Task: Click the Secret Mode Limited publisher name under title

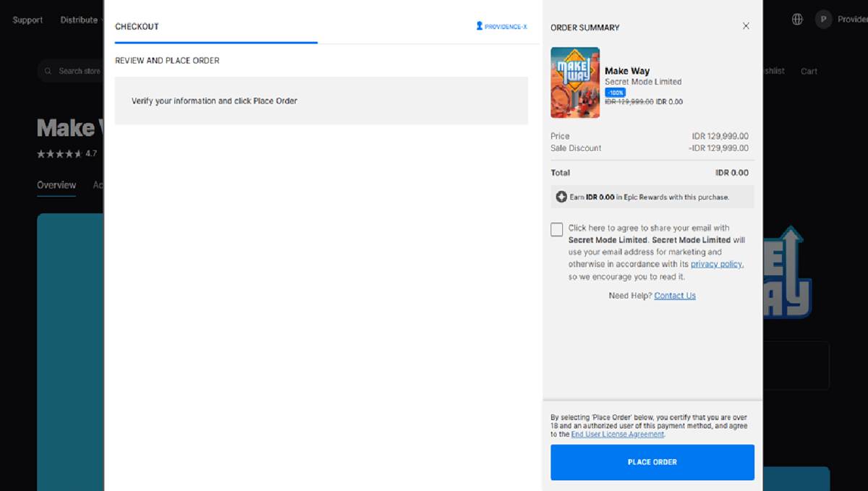Action: click(643, 82)
